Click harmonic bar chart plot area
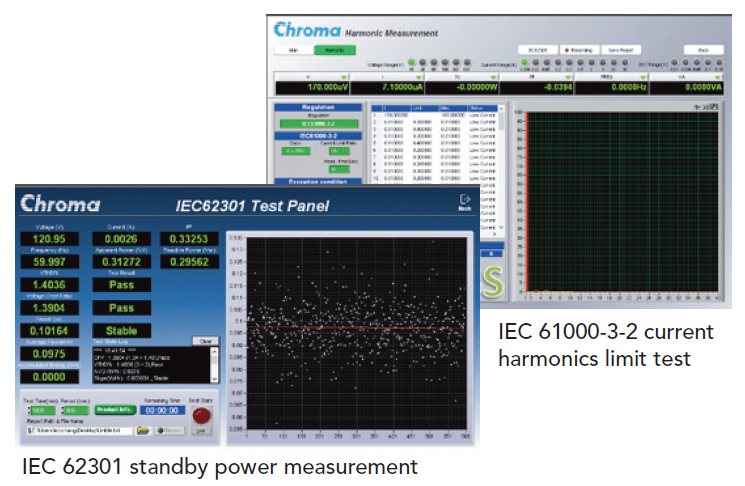Image resolution: width=745 pixels, height=486 pixels. point(622,202)
